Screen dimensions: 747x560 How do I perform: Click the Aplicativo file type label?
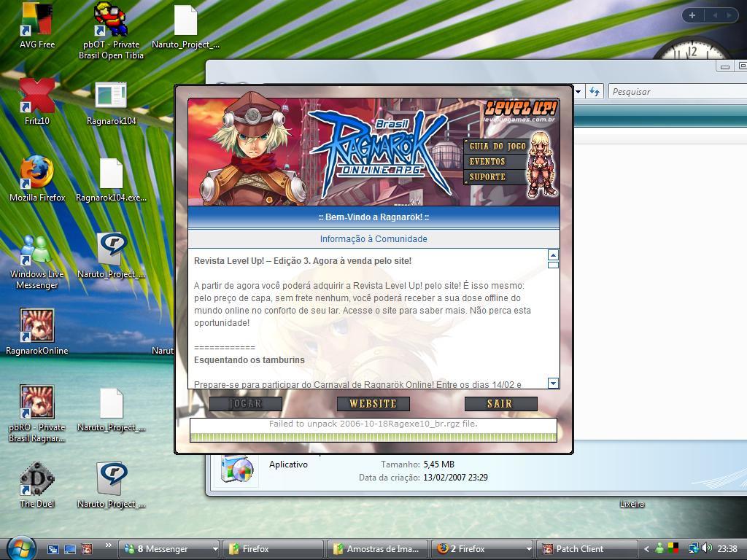click(288, 464)
